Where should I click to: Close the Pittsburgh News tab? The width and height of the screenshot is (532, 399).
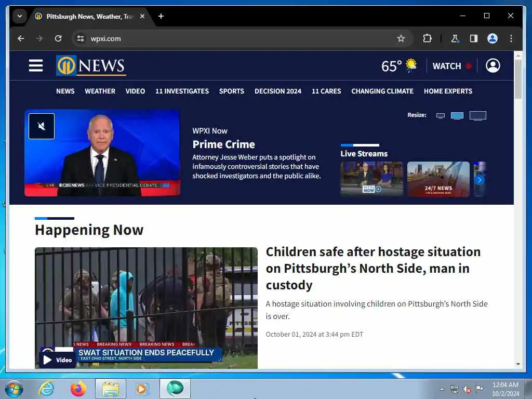tap(142, 16)
